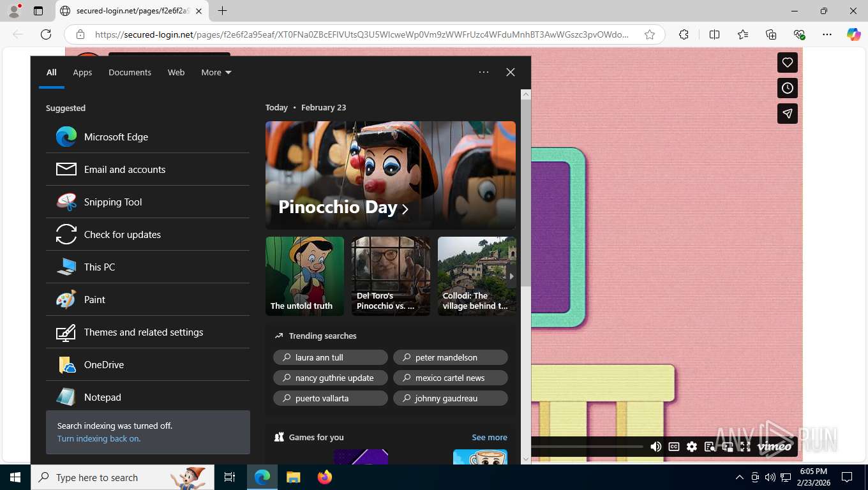This screenshot has width=868, height=490.
Task: Enter Vimeo picture-in-picture mode
Action: point(728,447)
